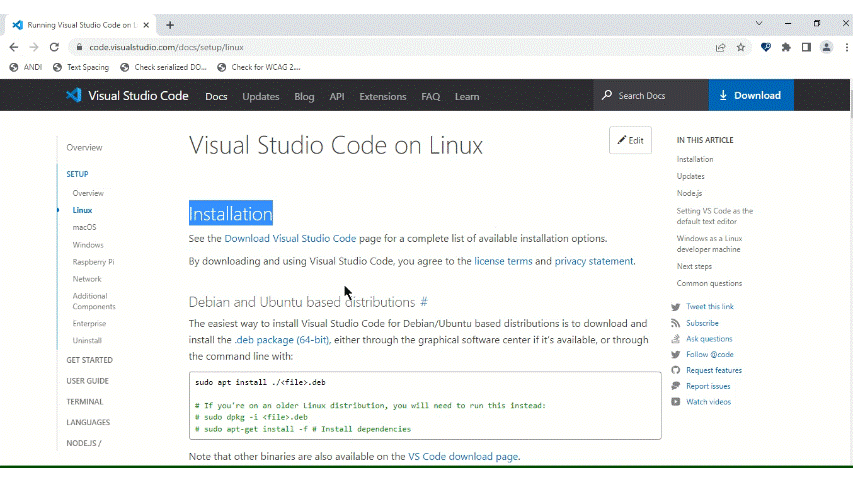Select Network in the setup sidebar

pos(86,279)
